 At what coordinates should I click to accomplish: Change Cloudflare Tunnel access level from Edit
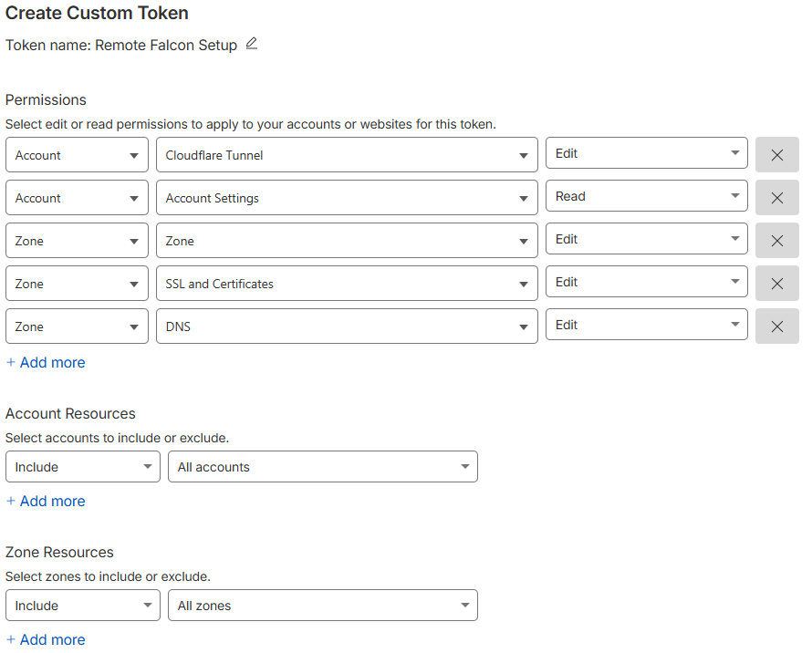646,153
